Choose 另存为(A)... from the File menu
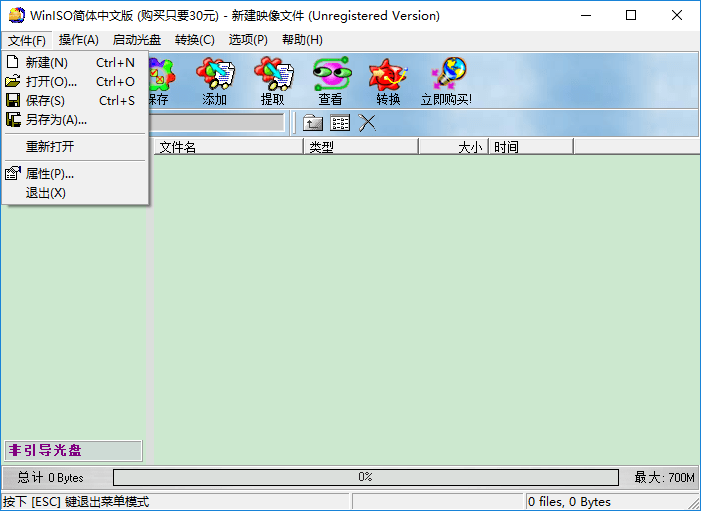This screenshot has height=511, width=701. pos(75,120)
